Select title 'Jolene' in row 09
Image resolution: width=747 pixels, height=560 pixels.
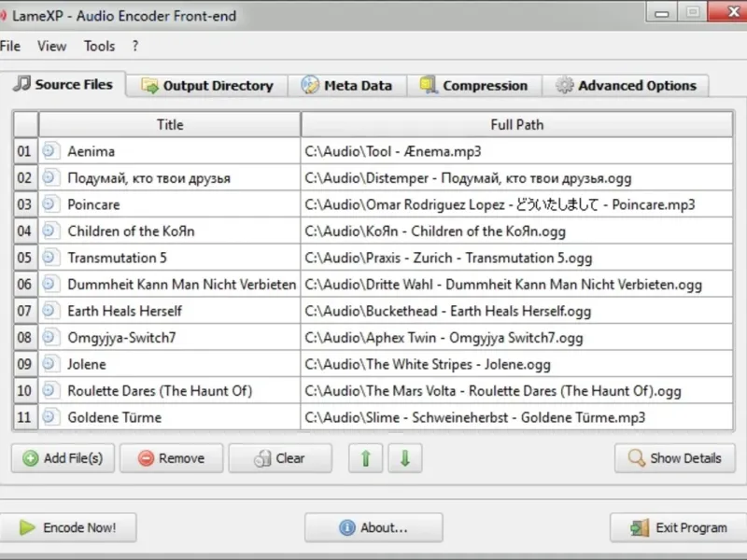(87, 364)
